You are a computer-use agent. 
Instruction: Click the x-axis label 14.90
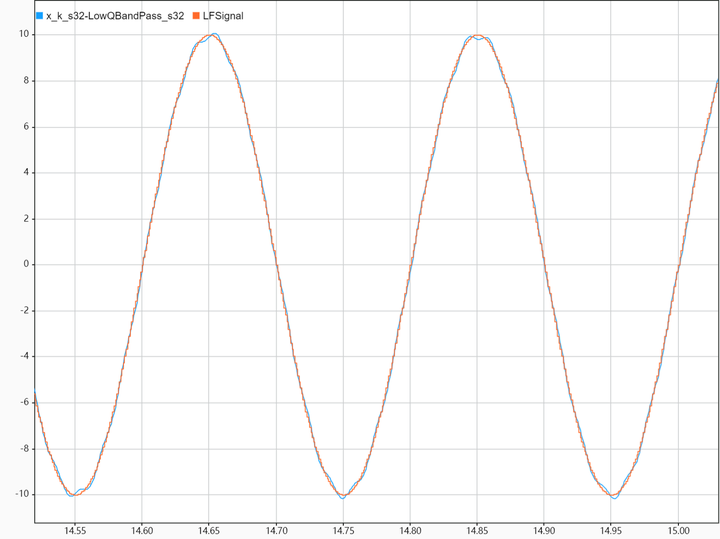544,531
